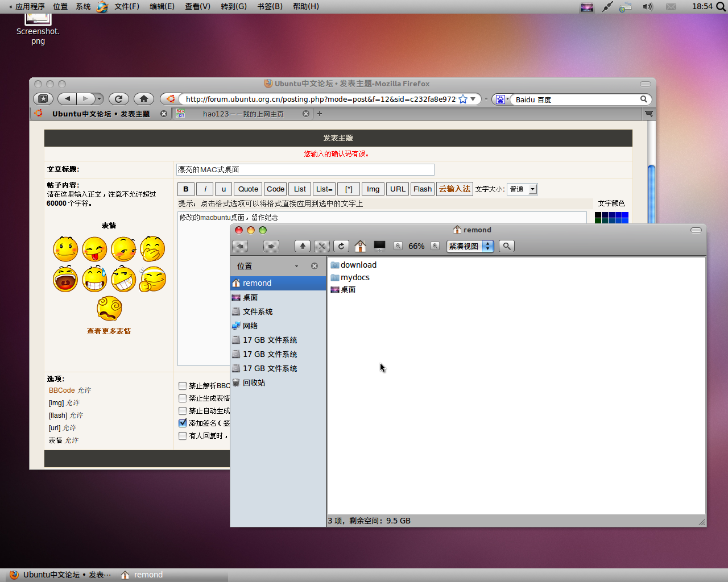
Task: Expand the 位置 sidebar type dropdown
Action: pyautogui.click(x=296, y=266)
